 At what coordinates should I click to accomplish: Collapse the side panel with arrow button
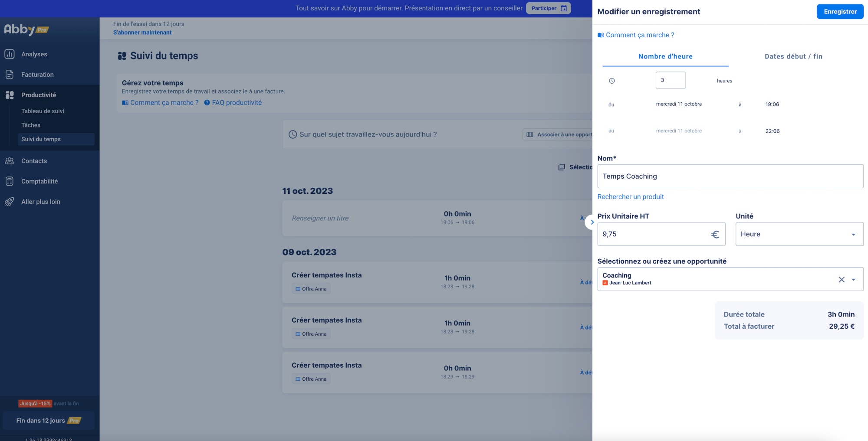592,222
